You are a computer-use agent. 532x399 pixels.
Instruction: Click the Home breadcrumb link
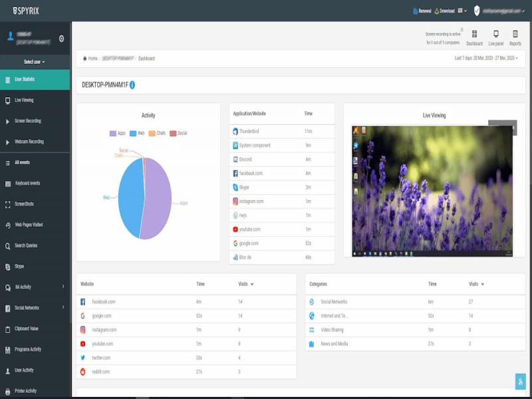point(92,59)
